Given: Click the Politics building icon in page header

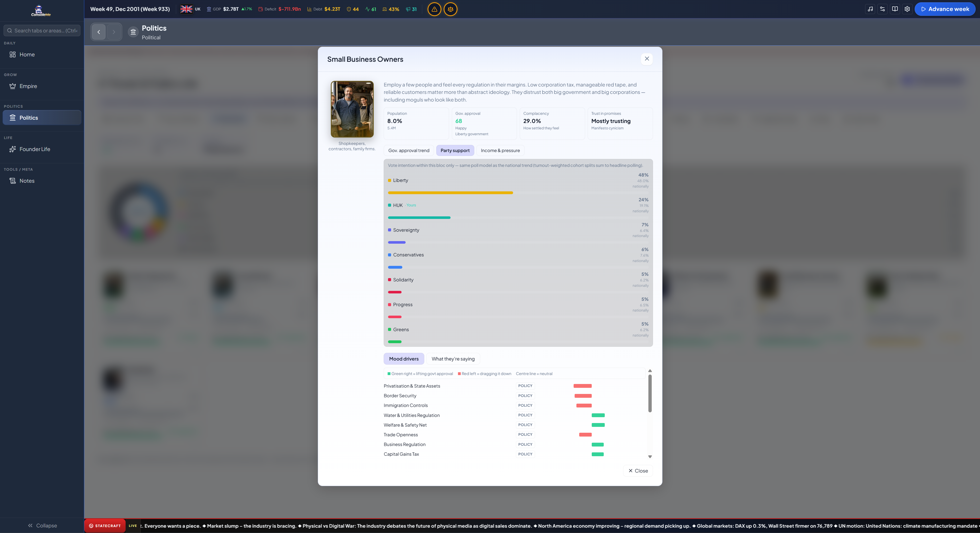Looking at the screenshot, I should point(133,32).
